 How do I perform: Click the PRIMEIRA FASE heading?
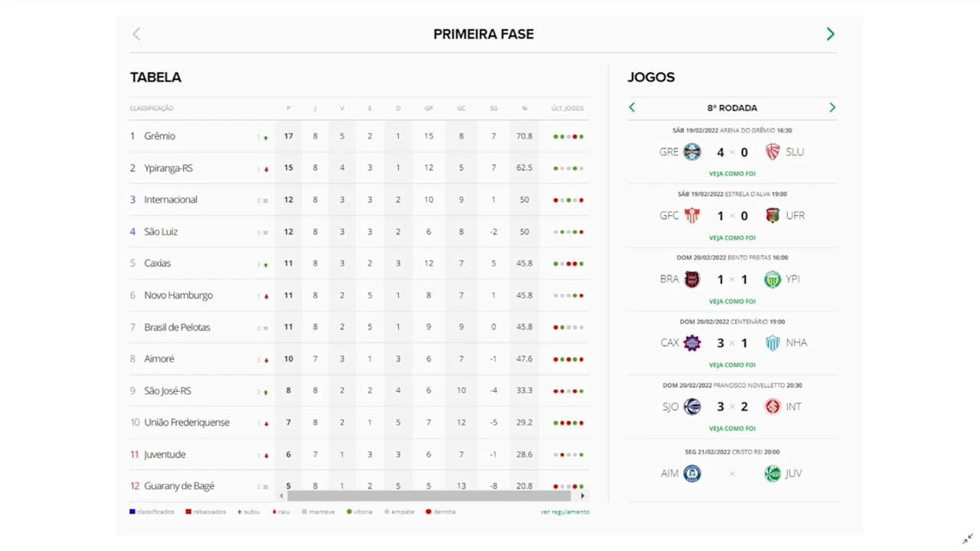[484, 34]
